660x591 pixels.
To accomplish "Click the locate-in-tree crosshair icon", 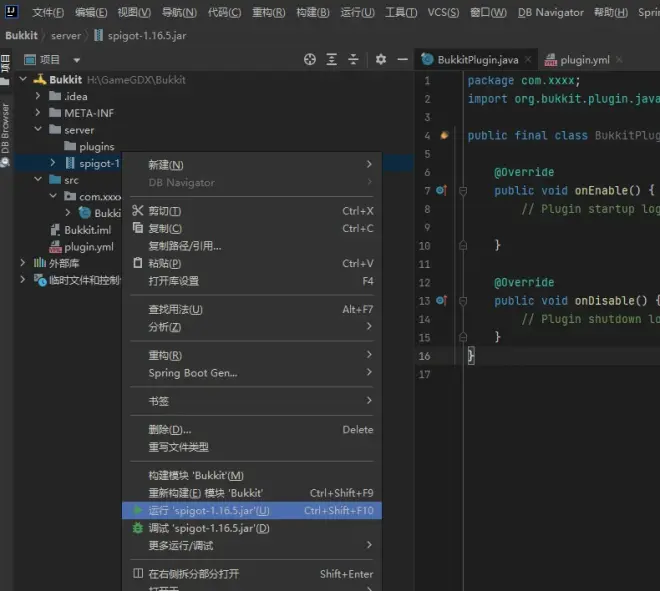I will pyautogui.click(x=310, y=59).
